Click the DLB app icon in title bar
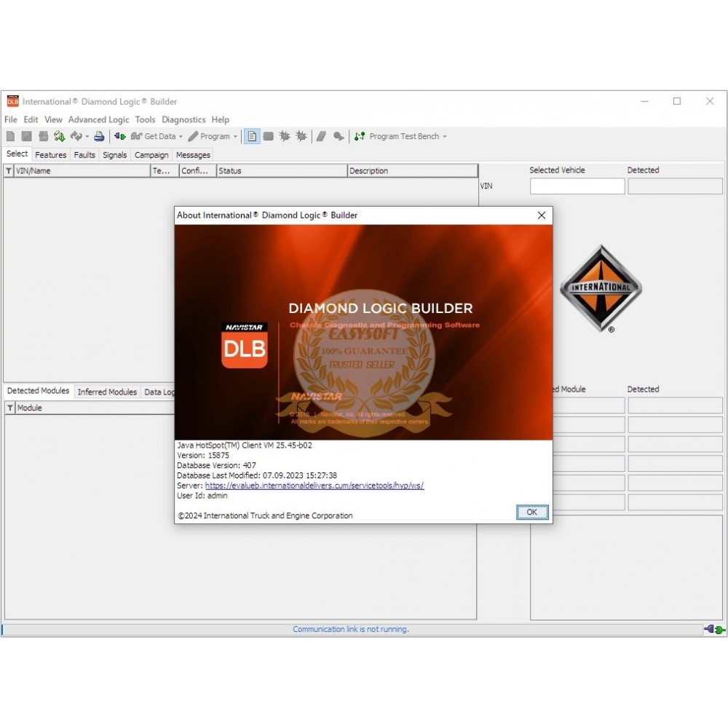The width and height of the screenshot is (728, 728). [x=12, y=101]
